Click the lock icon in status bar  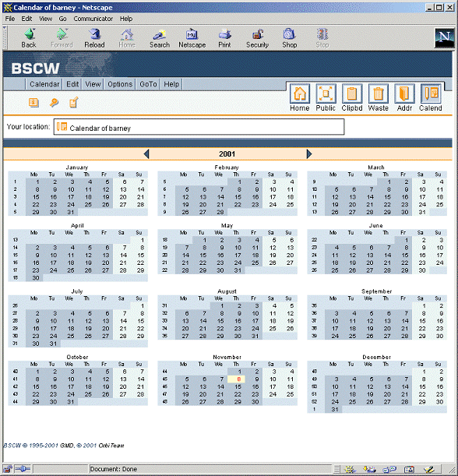click(x=8, y=469)
